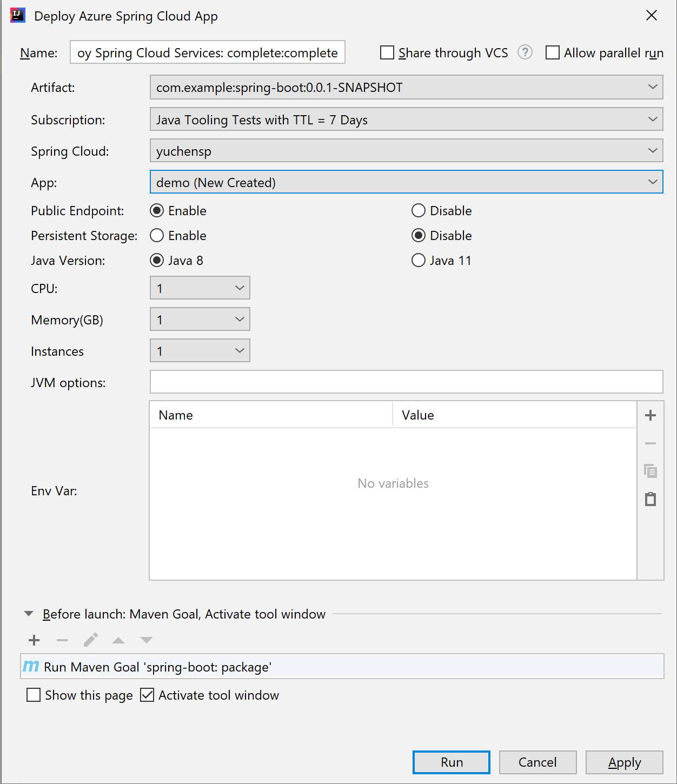Open the Share through VCS help icon
Image resolution: width=677 pixels, height=784 pixels.
point(525,52)
